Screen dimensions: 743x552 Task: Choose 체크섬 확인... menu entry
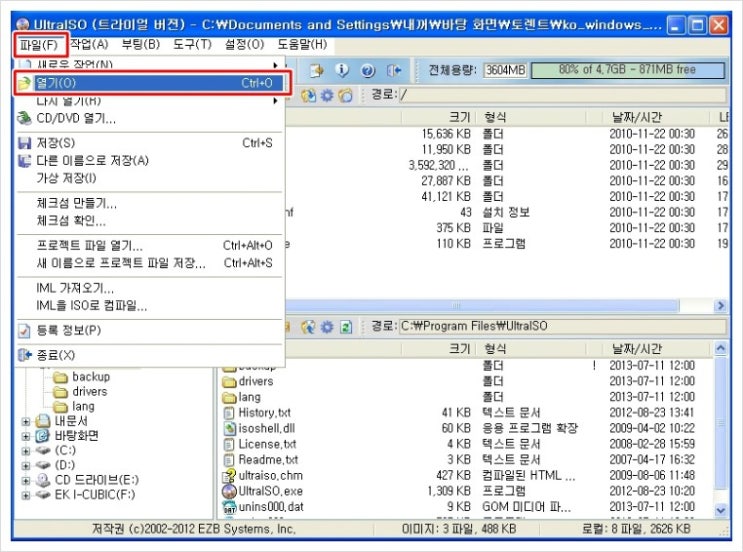pyautogui.click(x=151, y=220)
